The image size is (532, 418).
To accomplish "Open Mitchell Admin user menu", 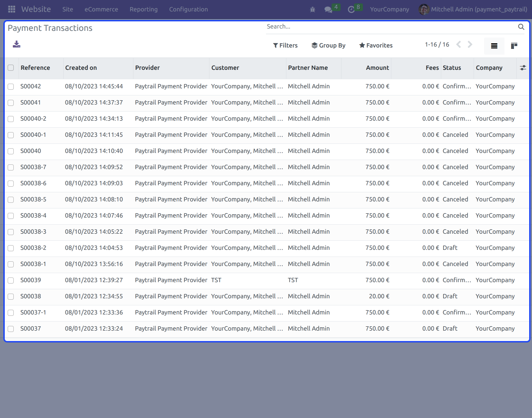I will (473, 9).
